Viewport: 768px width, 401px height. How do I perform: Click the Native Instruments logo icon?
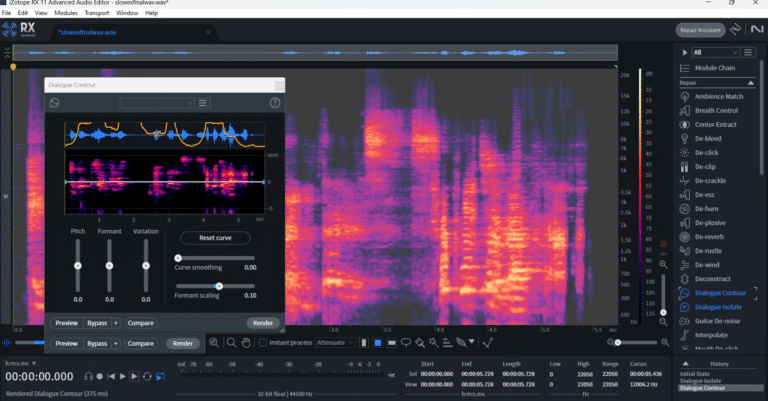click(x=757, y=30)
